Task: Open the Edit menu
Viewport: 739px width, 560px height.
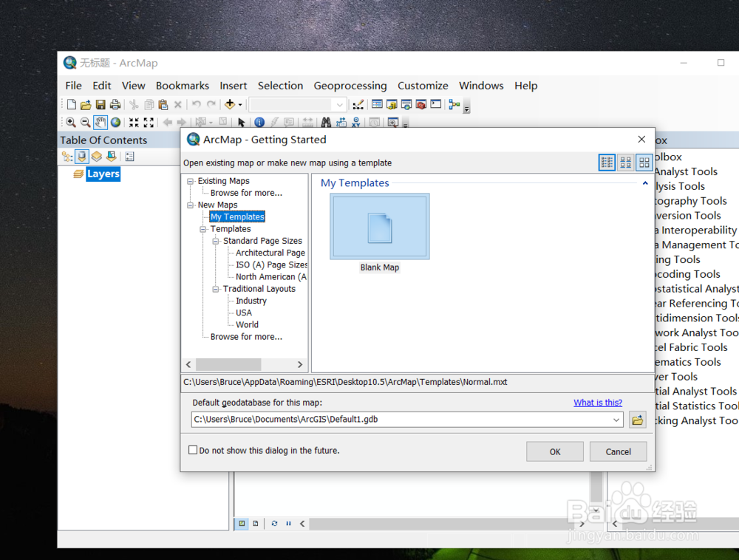Action: [x=102, y=86]
